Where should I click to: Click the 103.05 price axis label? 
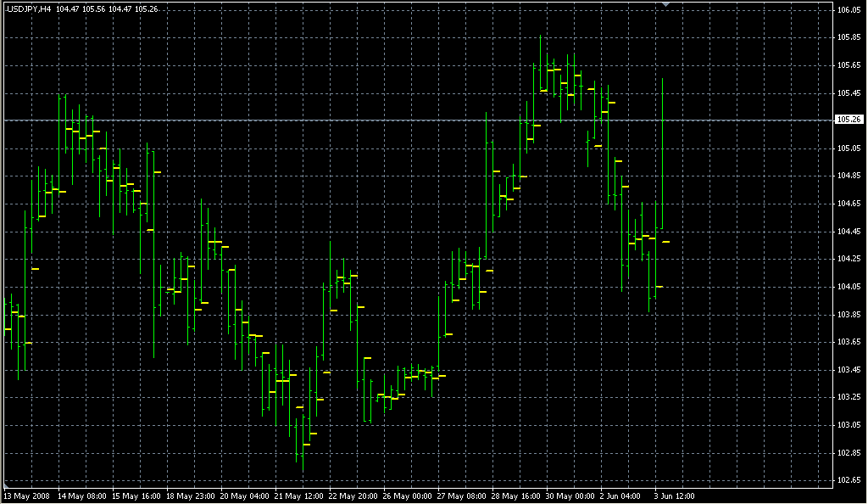(x=849, y=424)
